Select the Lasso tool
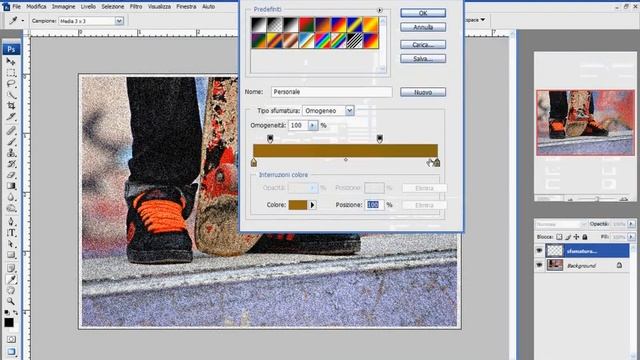Image resolution: width=640 pixels, height=360 pixels. pyautogui.click(x=11, y=84)
